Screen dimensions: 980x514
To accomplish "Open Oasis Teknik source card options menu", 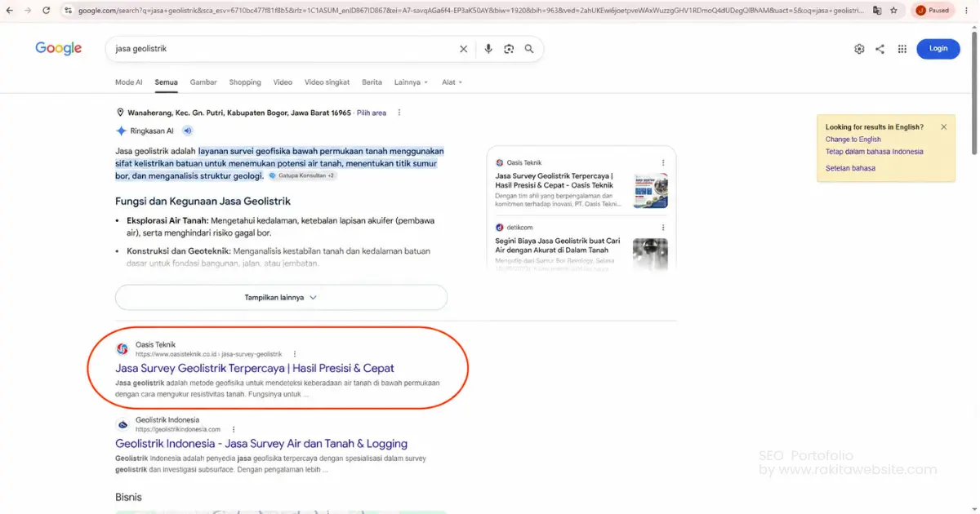I will coord(663,162).
